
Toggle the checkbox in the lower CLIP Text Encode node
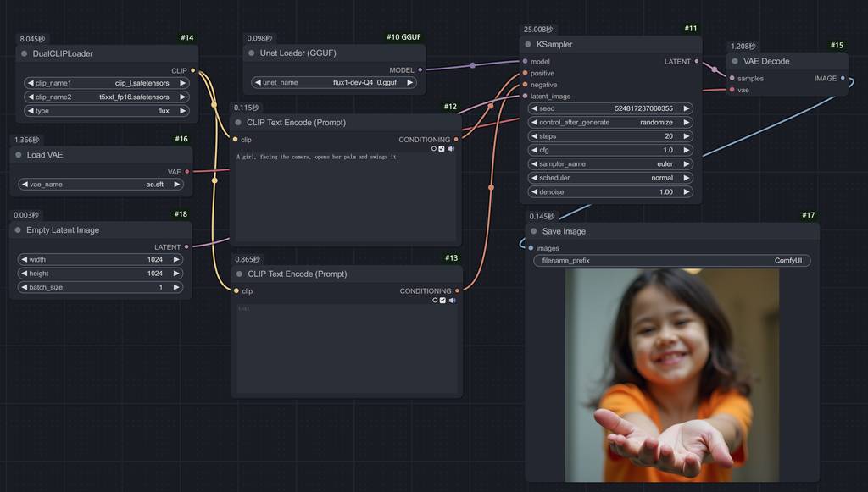442,300
